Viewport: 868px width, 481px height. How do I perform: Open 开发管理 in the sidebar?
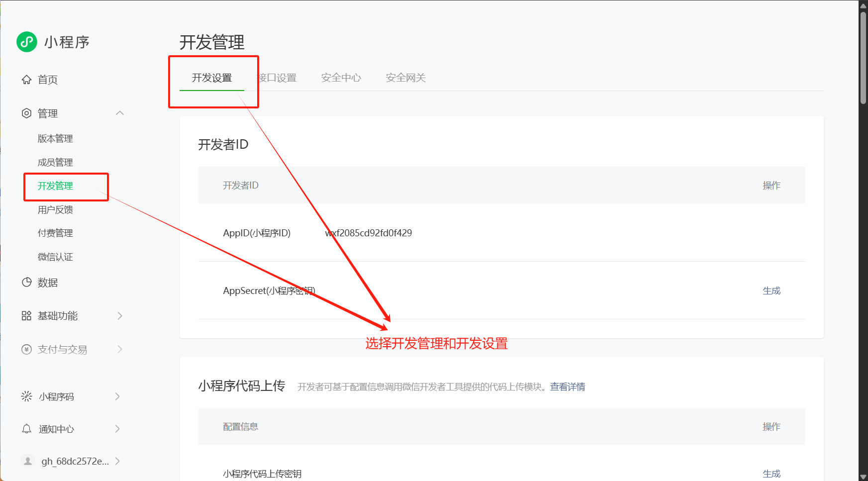coord(55,186)
